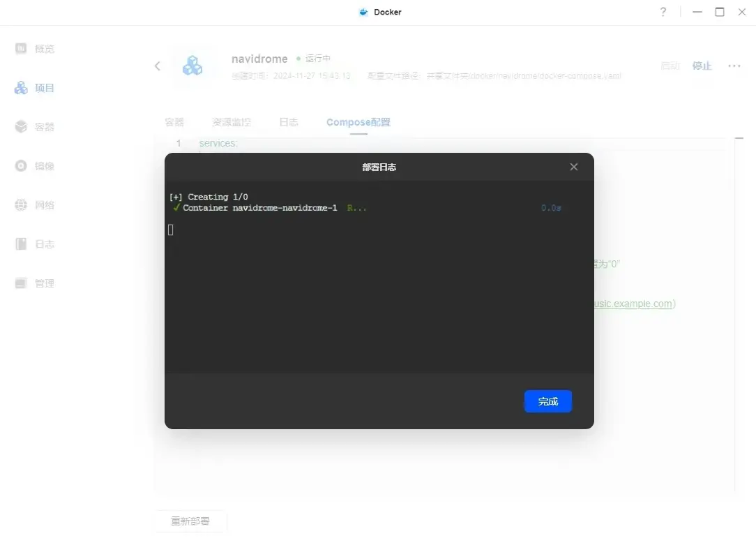Click the 'Container navidrome-navidrome-1' log line
Viewport: 756px width, 552px height.
(260, 208)
